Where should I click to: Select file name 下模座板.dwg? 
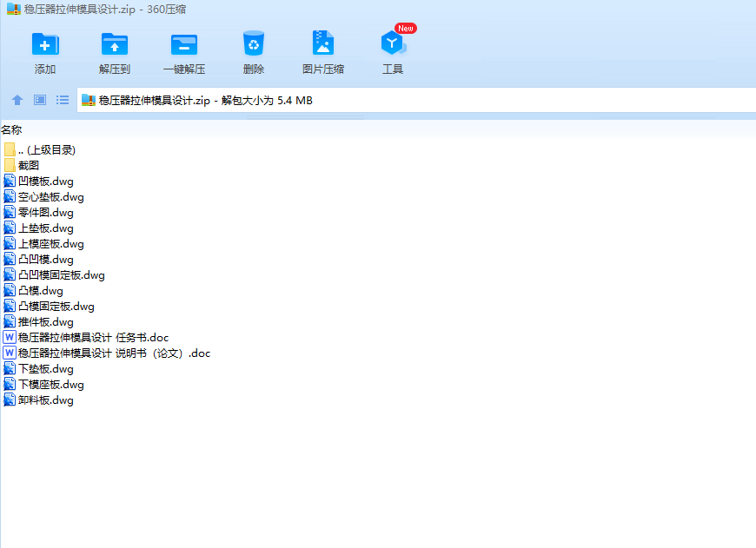51,385
